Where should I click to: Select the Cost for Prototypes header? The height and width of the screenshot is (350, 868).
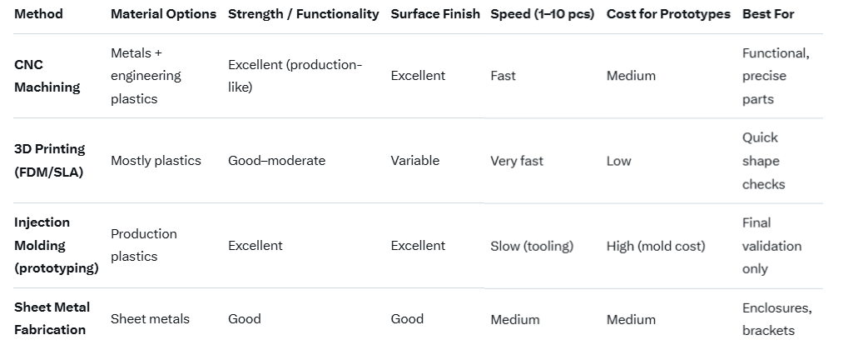pos(668,14)
